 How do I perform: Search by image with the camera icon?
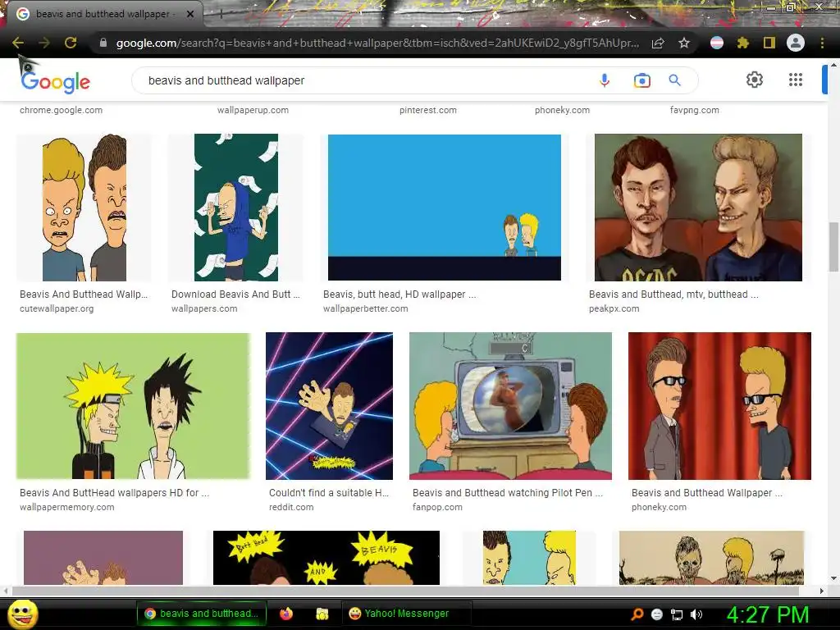pos(641,80)
